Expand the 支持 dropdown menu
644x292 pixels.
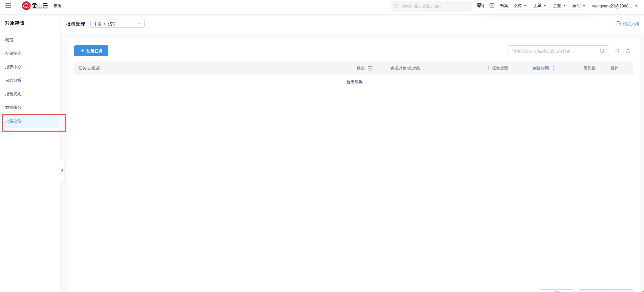(520, 6)
